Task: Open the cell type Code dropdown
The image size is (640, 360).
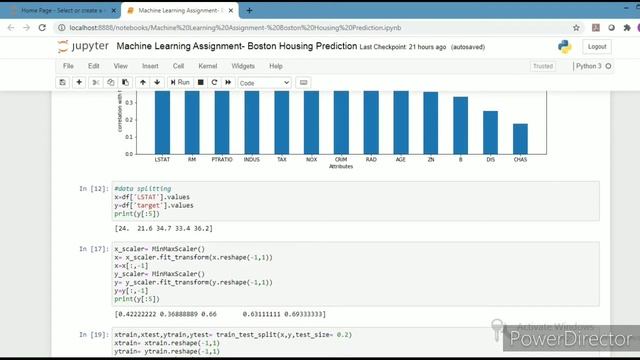Action: pos(264,83)
